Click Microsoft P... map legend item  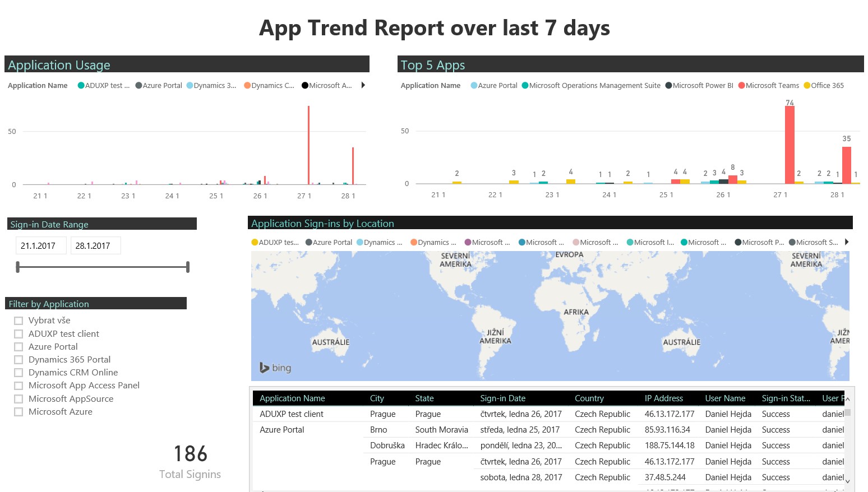759,242
